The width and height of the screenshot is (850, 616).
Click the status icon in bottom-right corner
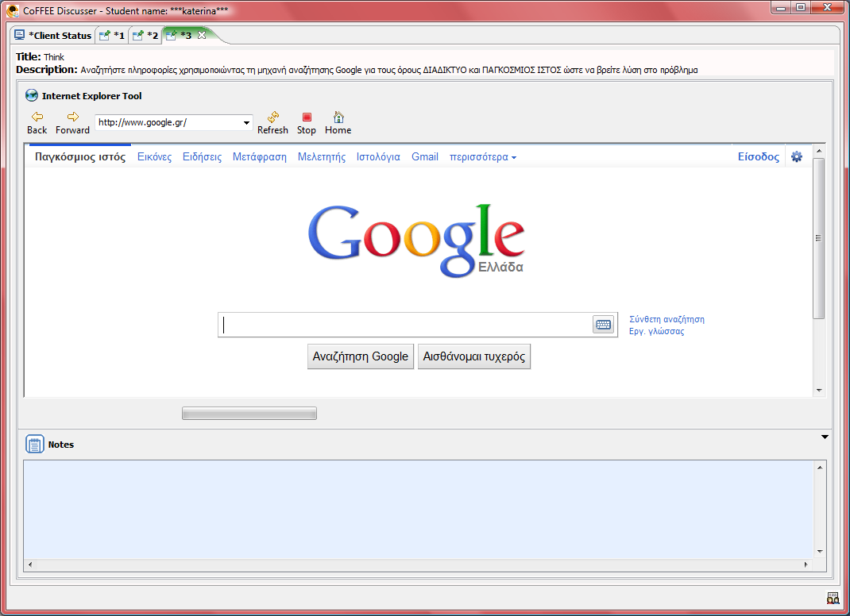click(x=833, y=598)
